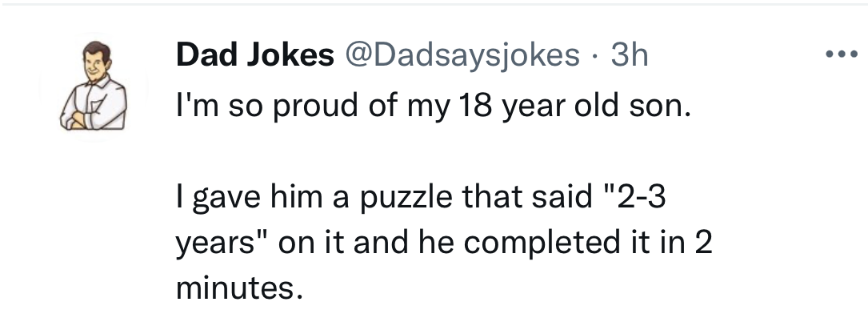Open the tweet via the 3h timestamp
The width and height of the screenshot is (868, 330).
628,55
